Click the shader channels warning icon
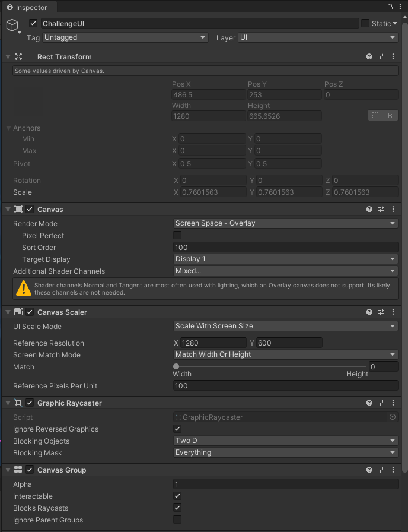This screenshot has width=408, height=532. pyautogui.click(x=24, y=288)
